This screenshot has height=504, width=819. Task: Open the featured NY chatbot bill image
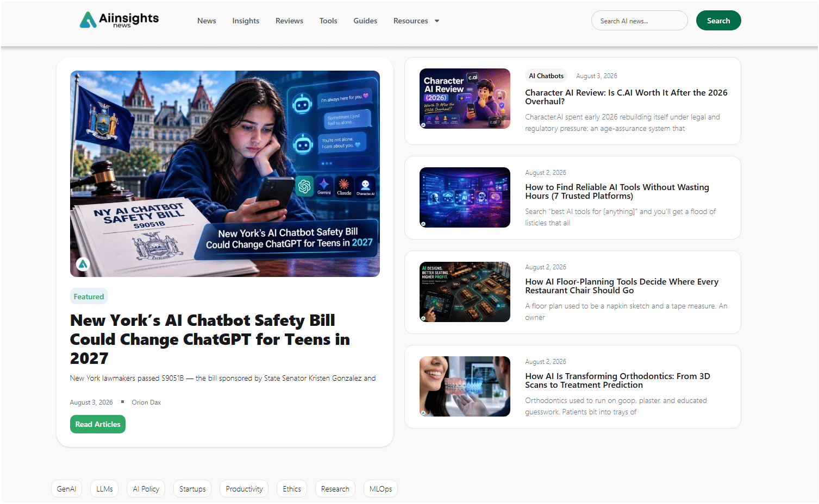[x=225, y=174]
